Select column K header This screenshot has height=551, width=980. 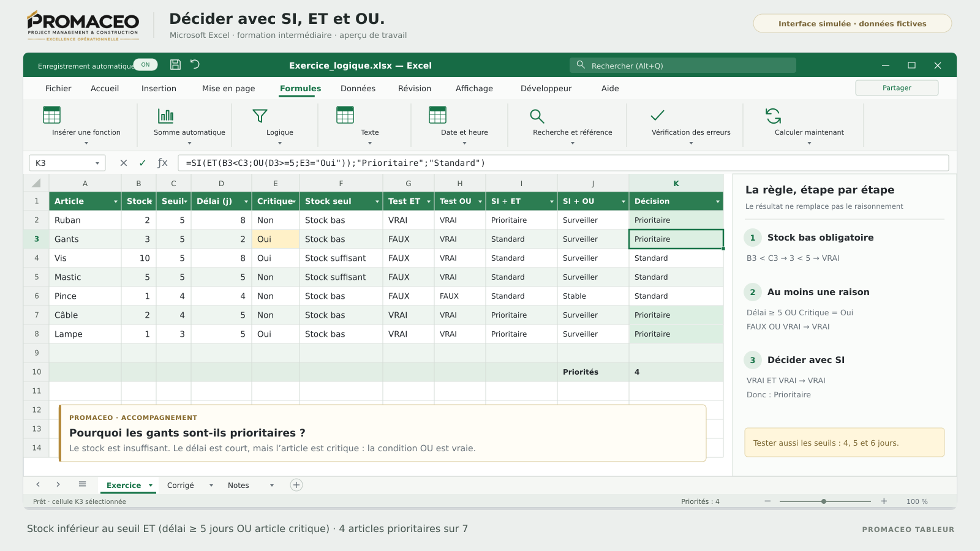coord(676,183)
